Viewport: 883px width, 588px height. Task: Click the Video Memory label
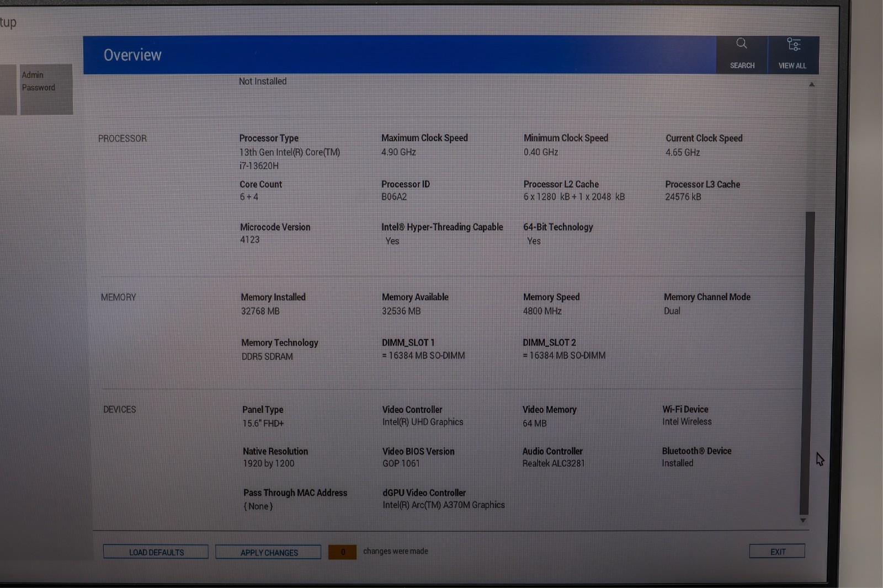pos(550,410)
